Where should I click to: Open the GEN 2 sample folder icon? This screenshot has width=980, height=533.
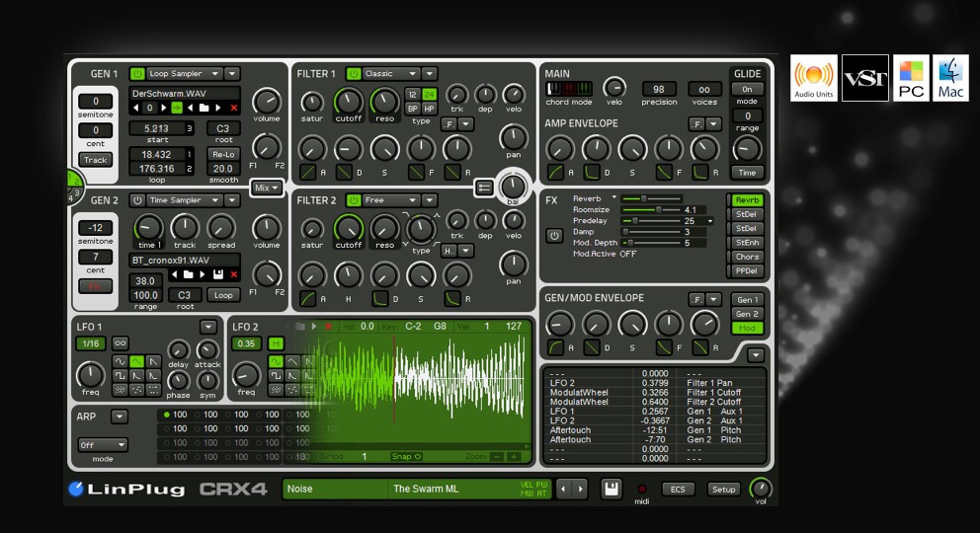(x=188, y=274)
